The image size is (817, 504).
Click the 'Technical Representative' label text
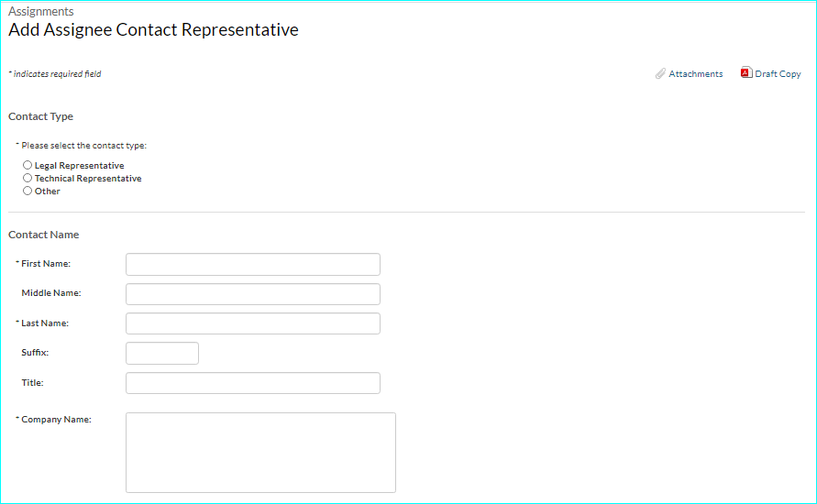pyautogui.click(x=88, y=179)
